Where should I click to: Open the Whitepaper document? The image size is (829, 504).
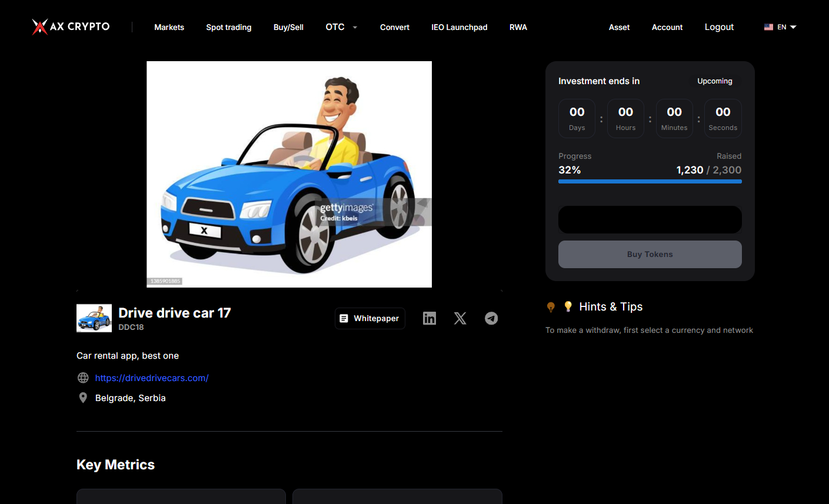click(370, 318)
